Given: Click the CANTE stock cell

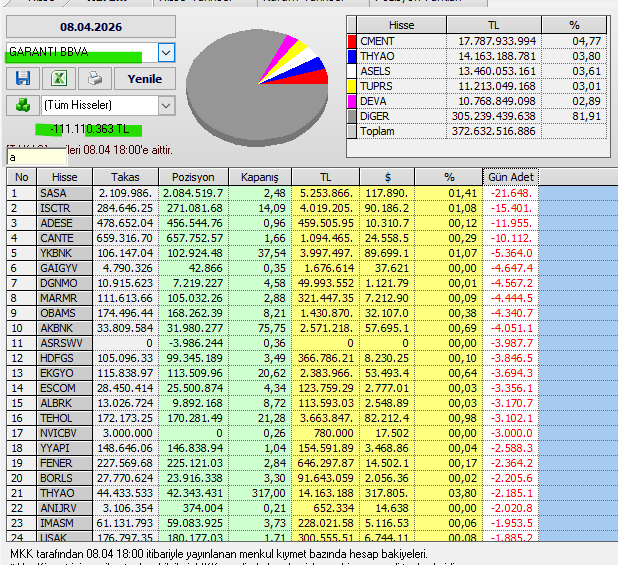Looking at the screenshot, I should (x=65, y=238).
